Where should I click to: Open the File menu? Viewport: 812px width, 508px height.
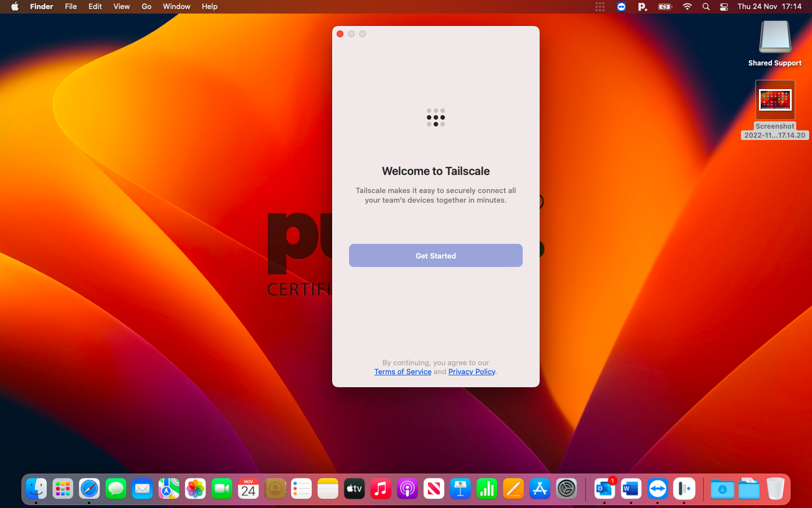tap(70, 7)
